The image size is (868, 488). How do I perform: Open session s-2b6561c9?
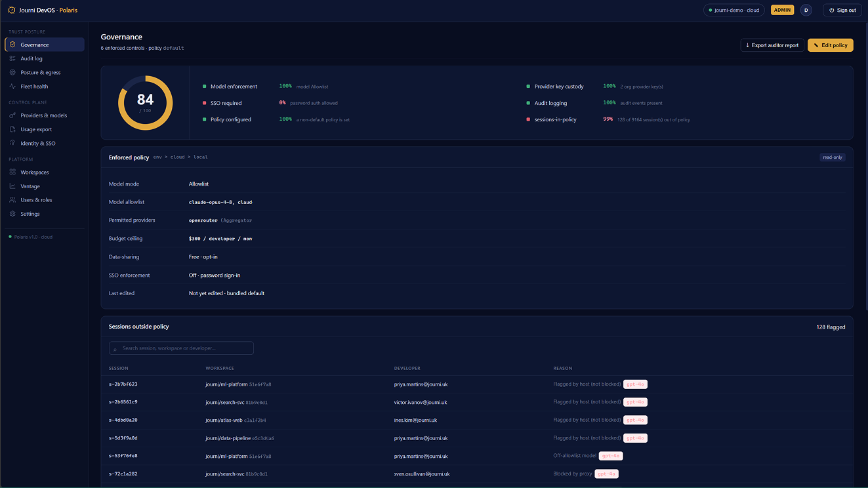click(123, 402)
